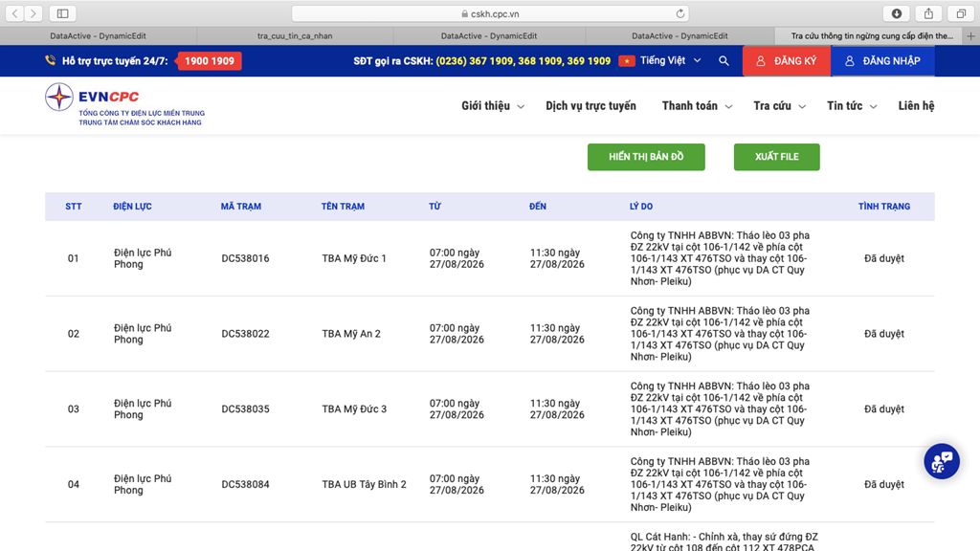The width and height of the screenshot is (980, 551).
Task: Click the QL Cát Hanh reason text
Action: (x=724, y=541)
